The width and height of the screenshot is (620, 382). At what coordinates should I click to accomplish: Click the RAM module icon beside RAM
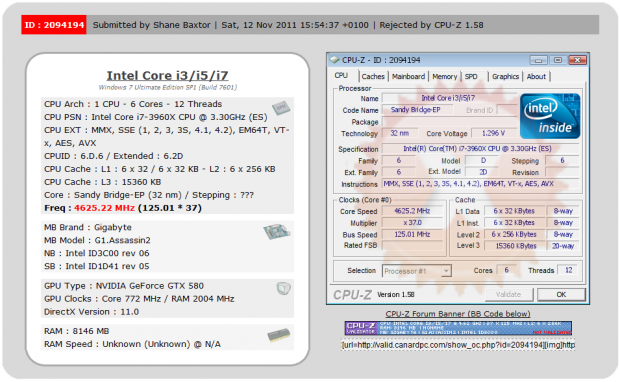(x=279, y=335)
